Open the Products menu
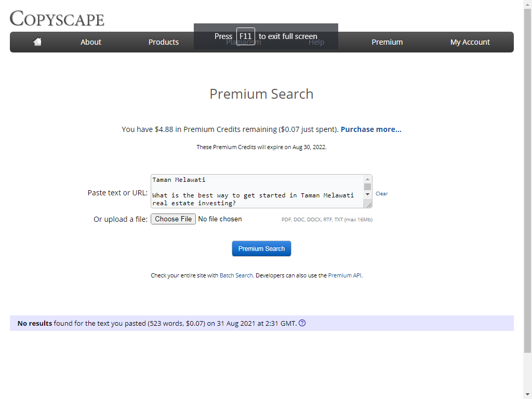The width and height of the screenshot is (532, 399). [164, 42]
